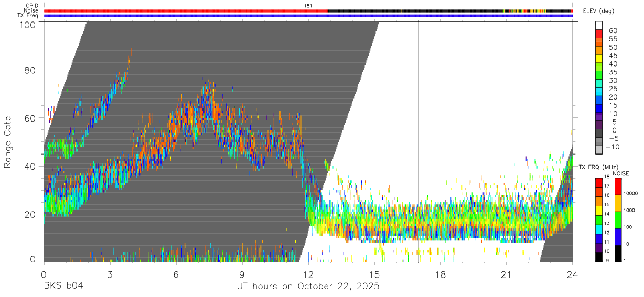Click the lightest gray bottom ELEV segment
Image resolution: width=644 pixels, height=297 pixels.
[599, 150]
